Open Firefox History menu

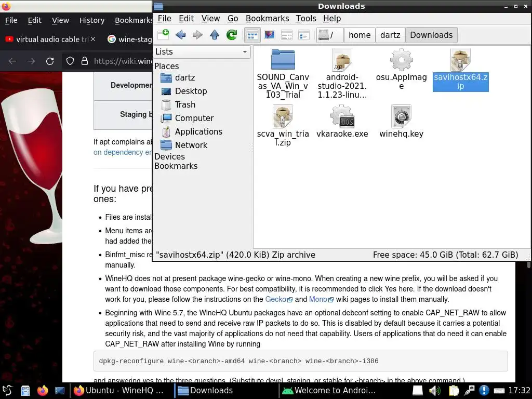click(92, 20)
